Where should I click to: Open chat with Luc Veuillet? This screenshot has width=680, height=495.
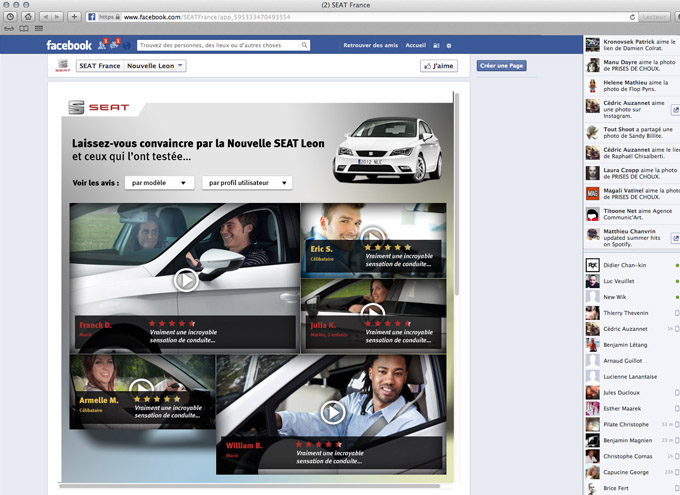[632, 281]
